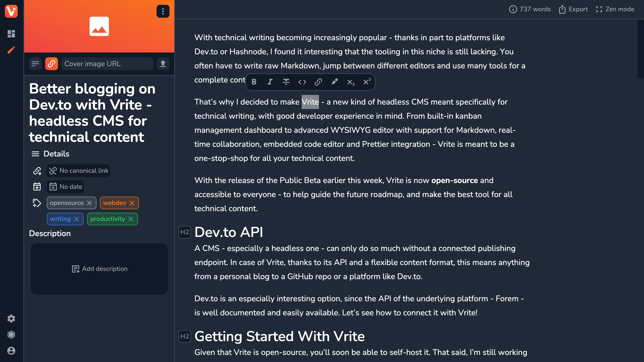Click the Export button
The height and width of the screenshot is (362, 644).
(x=574, y=9)
